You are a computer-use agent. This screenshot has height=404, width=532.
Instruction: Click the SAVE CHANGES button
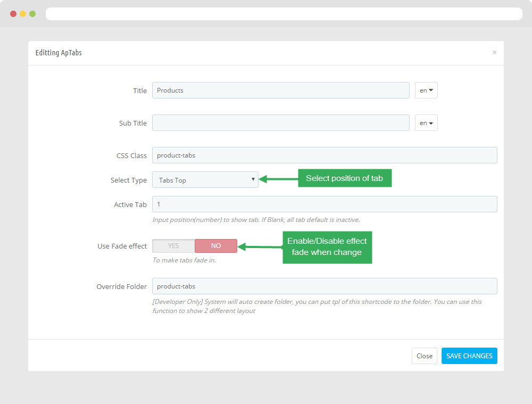tap(469, 356)
